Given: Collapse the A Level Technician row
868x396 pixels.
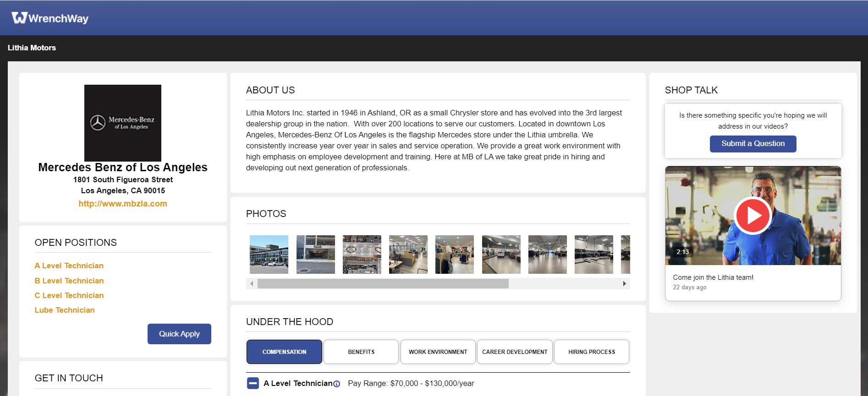Looking at the screenshot, I should point(253,383).
